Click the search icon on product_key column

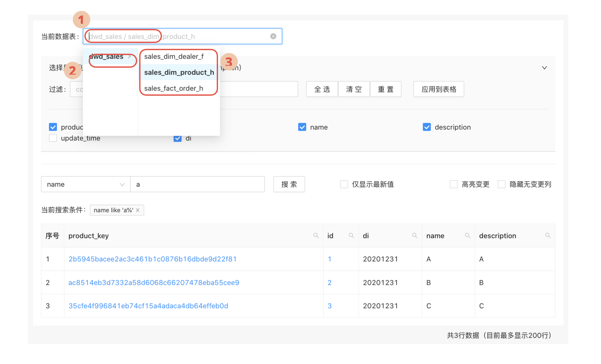pyautogui.click(x=315, y=235)
